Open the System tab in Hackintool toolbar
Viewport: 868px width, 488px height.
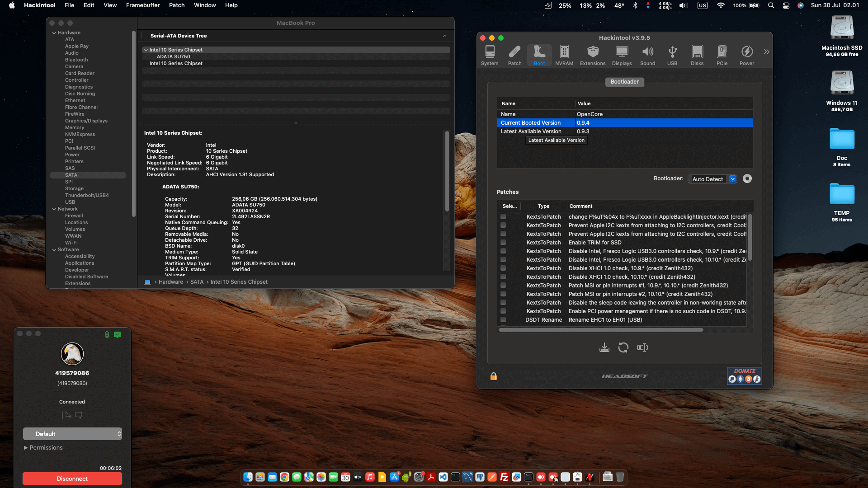(490, 56)
